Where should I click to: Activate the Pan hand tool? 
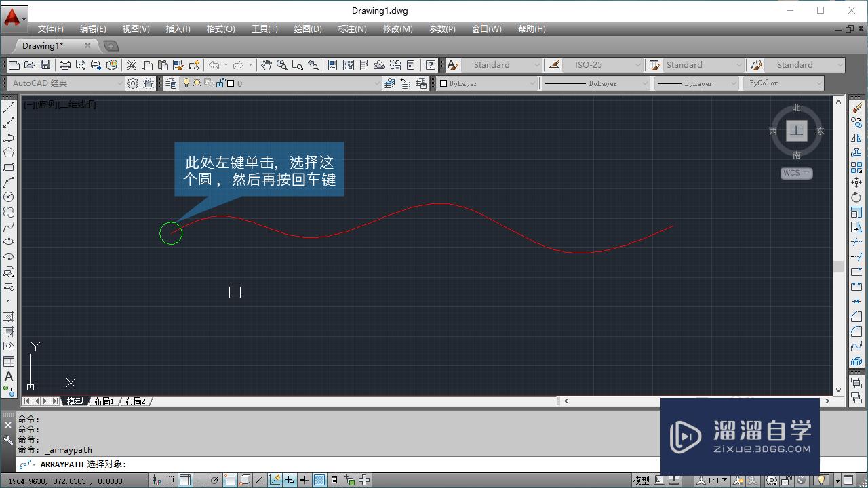click(267, 65)
